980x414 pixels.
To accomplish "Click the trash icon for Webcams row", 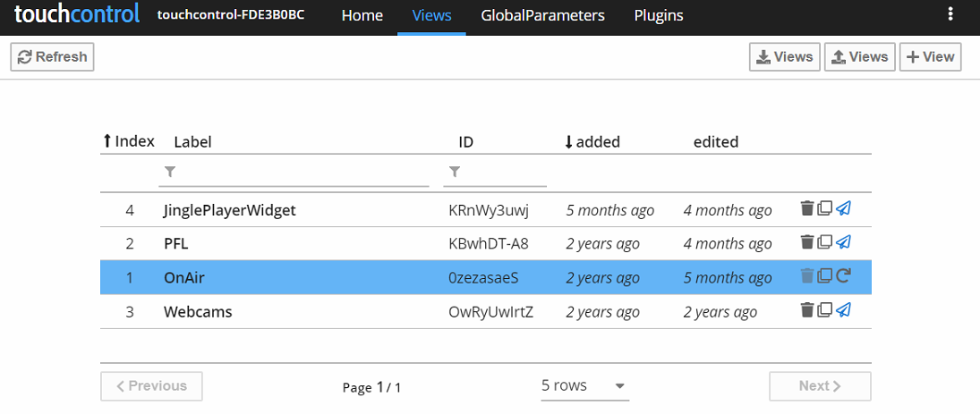I will click(x=806, y=310).
